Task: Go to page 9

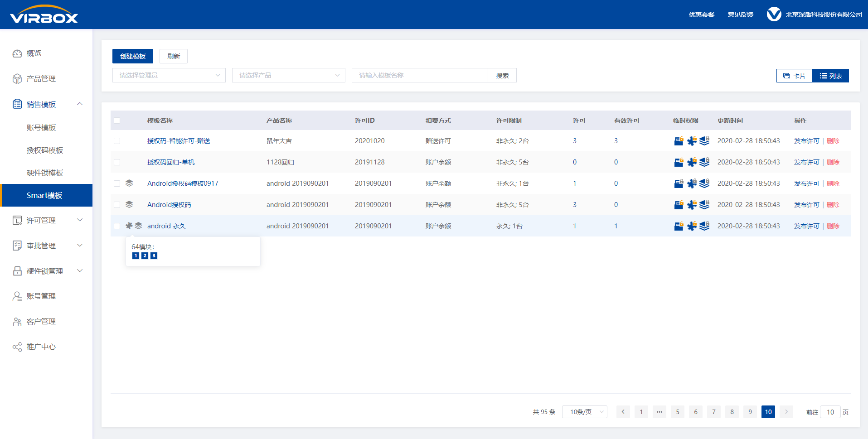Action: (750, 412)
